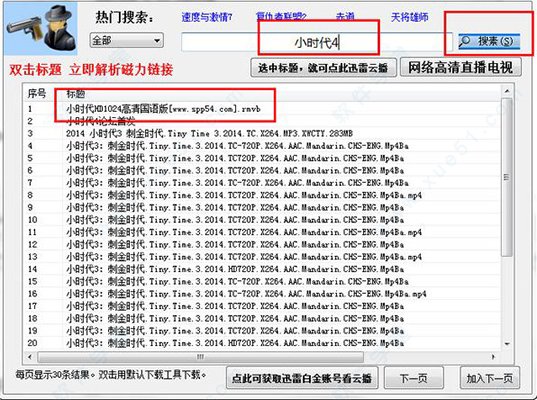Click the 加入下一页 button

pyautogui.click(x=490, y=378)
